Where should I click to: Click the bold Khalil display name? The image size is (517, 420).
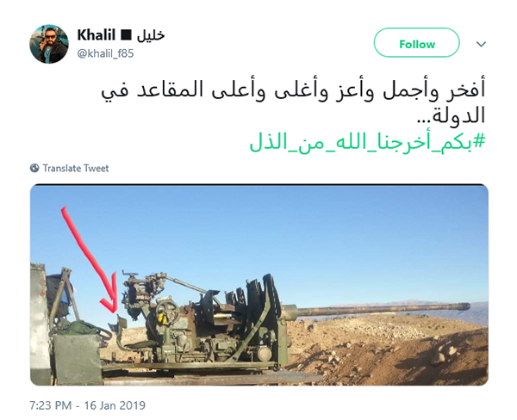96,35
